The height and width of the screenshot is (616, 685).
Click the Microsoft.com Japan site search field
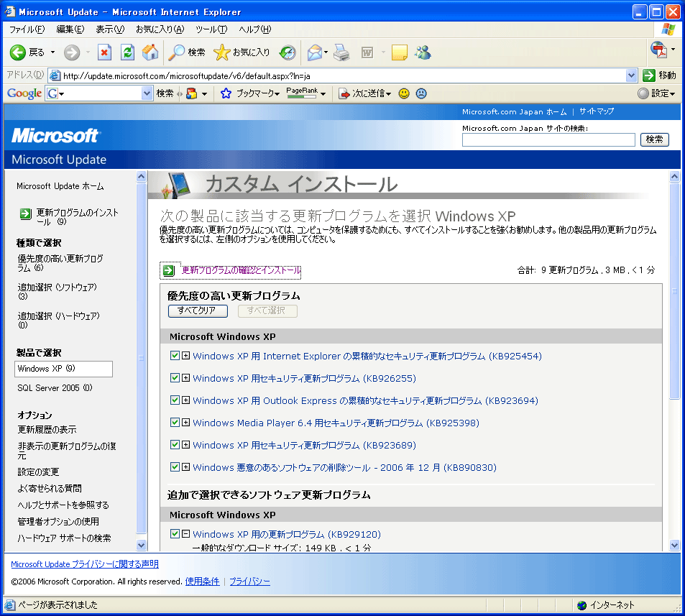point(548,139)
